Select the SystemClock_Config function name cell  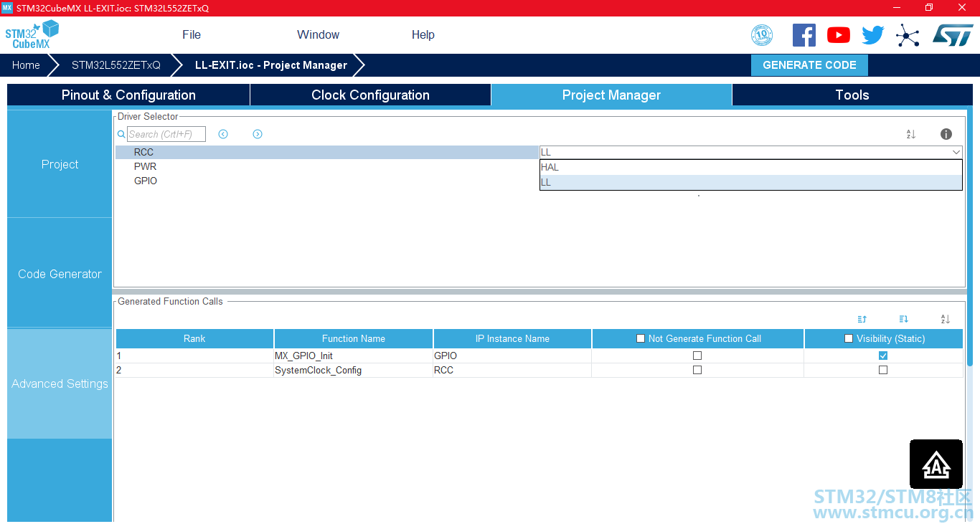[x=354, y=370]
